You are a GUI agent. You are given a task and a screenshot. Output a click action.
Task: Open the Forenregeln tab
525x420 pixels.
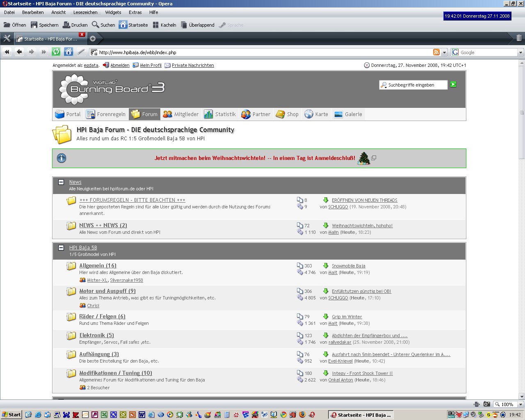pos(106,114)
